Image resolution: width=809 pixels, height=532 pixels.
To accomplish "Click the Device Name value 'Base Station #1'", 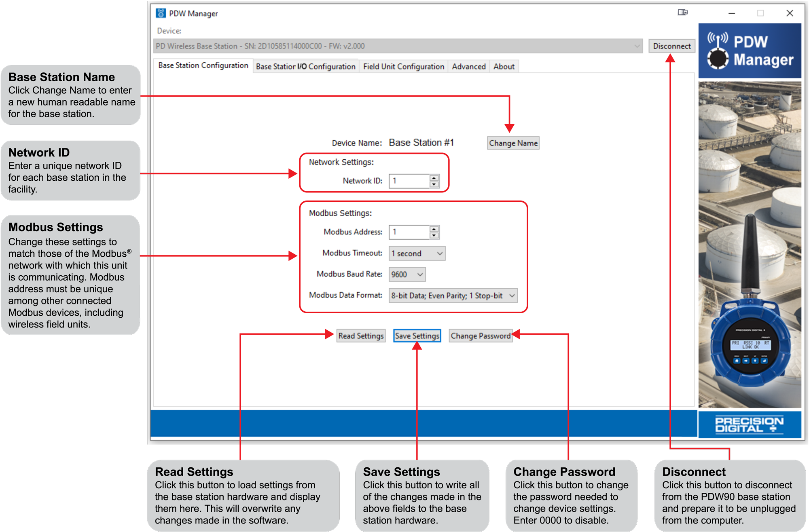I will (x=421, y=143).
